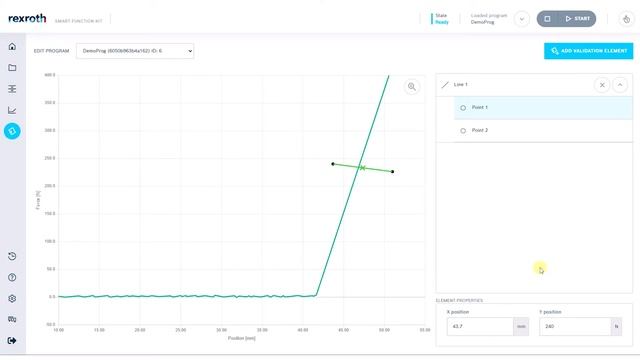The image size is (640, 360).
Task: Expand the loaded program chevron
Action: click(522, 19)
